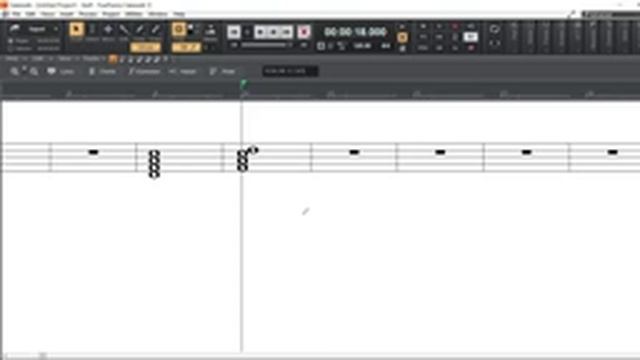This screenshot has width=640, height=360.
Task: Select the highlighted note duration icon
Action: coord(113,59)
